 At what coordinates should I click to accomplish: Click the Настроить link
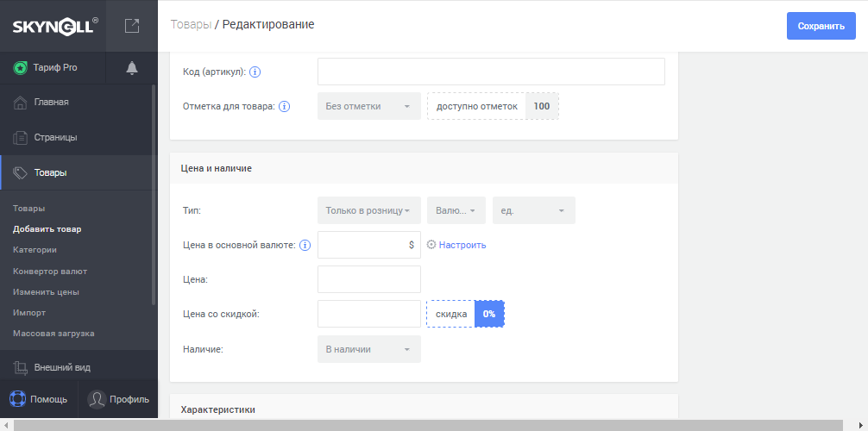pyautogui.click(x=462, y=245)
